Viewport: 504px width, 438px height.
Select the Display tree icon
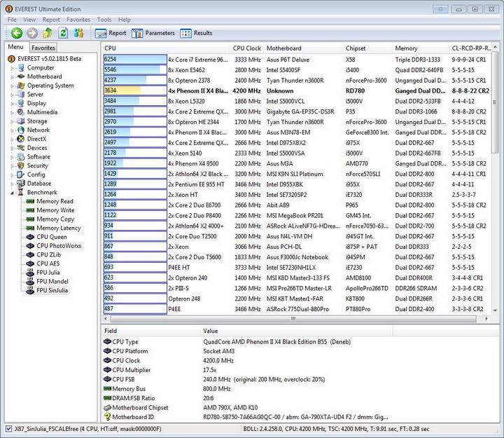tap(21, 103)
